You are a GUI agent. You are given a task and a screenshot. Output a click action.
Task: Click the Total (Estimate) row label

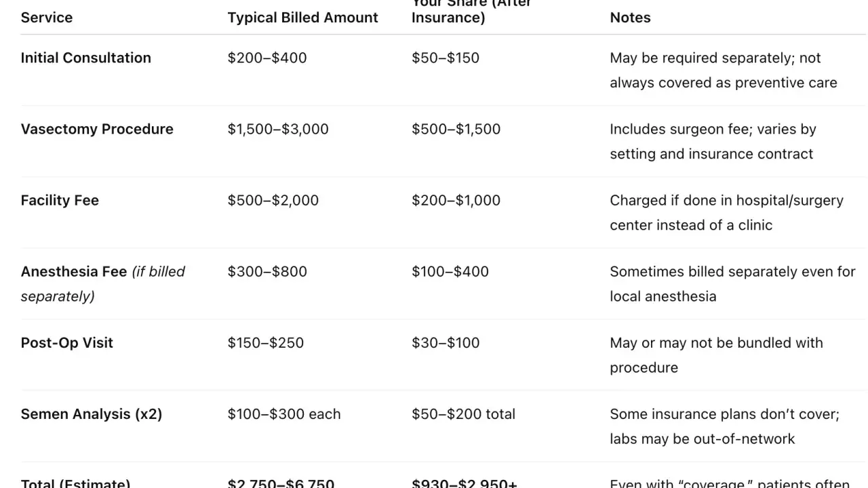point(75,483)
